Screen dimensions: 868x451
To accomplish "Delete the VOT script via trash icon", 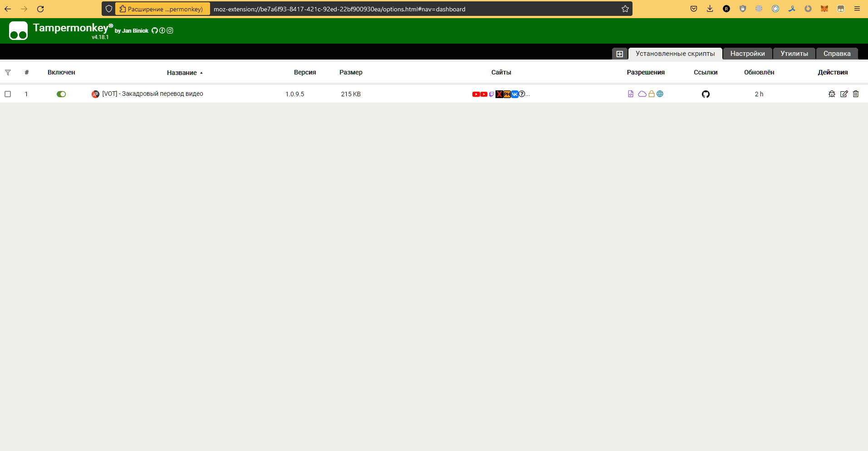I will coord(856,94).
